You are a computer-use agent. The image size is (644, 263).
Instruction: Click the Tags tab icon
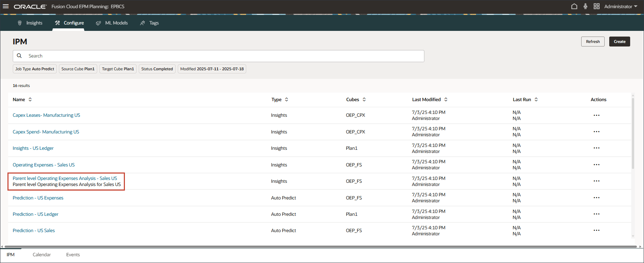(x=143, y=23)
